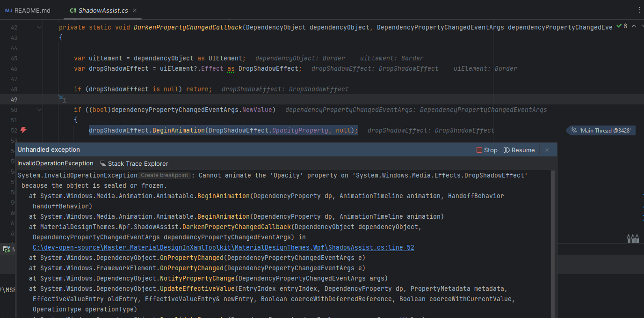This screenshot has height=318, width=644.
Task: Click the red breakpoint lightning icon on line 52
Action: point(22,130)
